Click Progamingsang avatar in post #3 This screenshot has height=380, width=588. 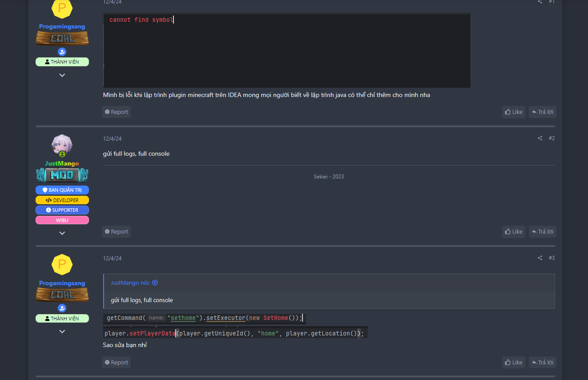coord(62,265)
